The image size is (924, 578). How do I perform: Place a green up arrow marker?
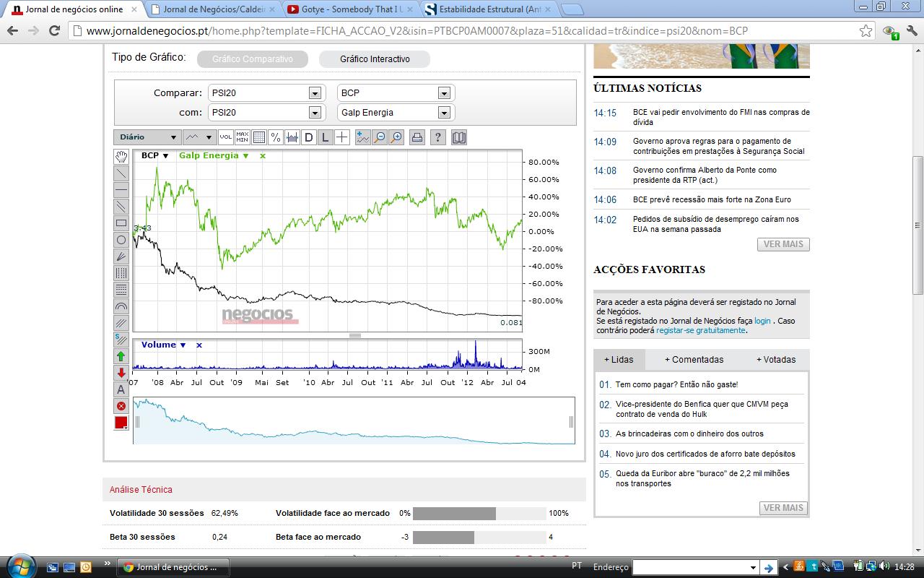(x=121, y=355)
